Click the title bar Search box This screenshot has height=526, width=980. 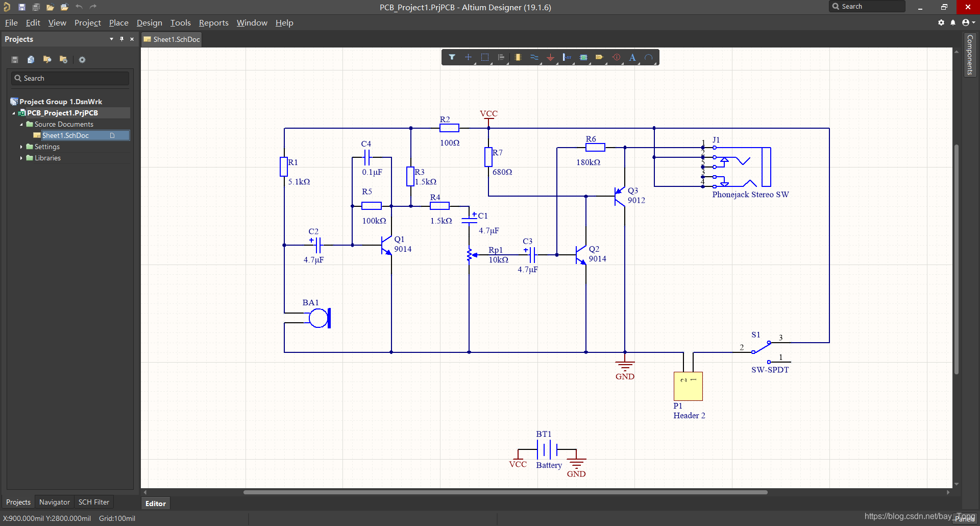tap(867, 7)
